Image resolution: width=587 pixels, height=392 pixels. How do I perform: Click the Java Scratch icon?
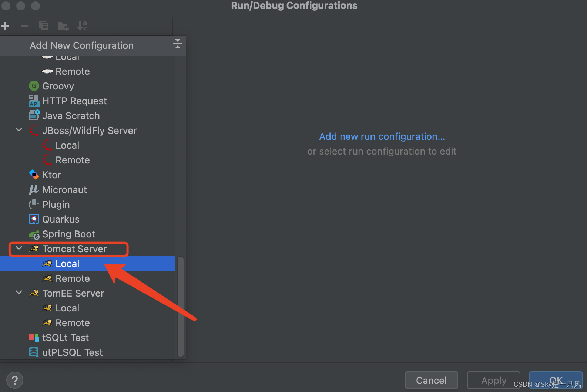34,115
